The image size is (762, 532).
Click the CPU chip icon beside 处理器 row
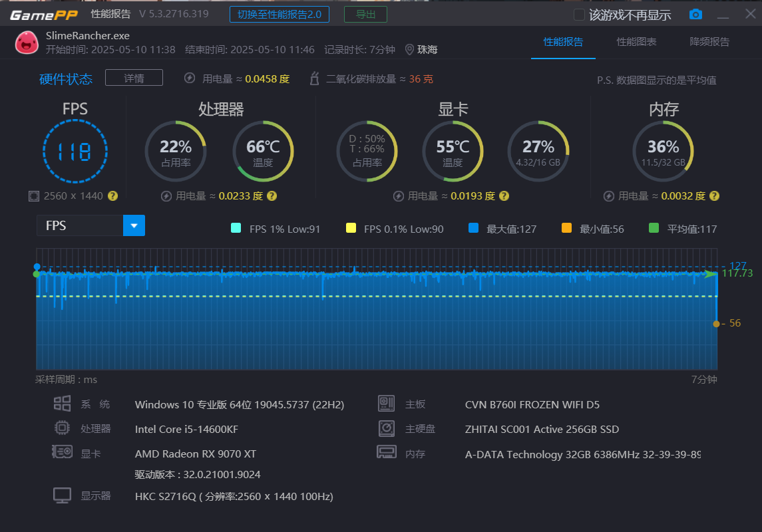click(x=62, y=428)
